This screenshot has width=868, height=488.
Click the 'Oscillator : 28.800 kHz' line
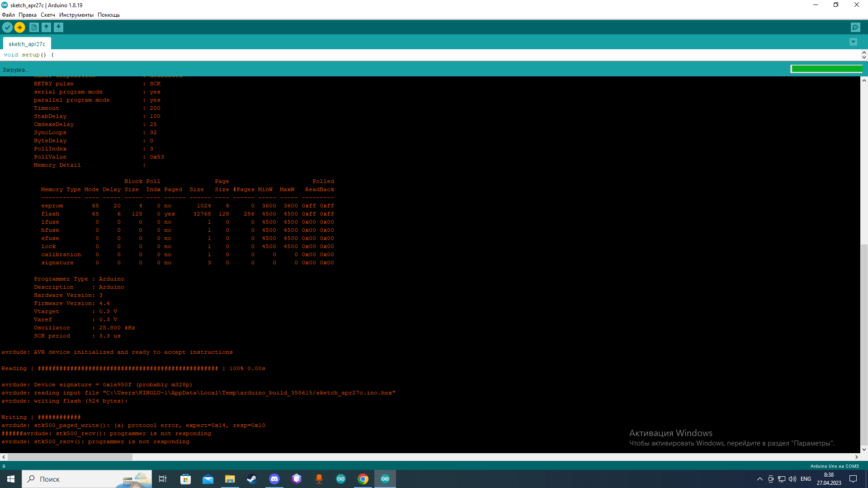click(85, 328)
